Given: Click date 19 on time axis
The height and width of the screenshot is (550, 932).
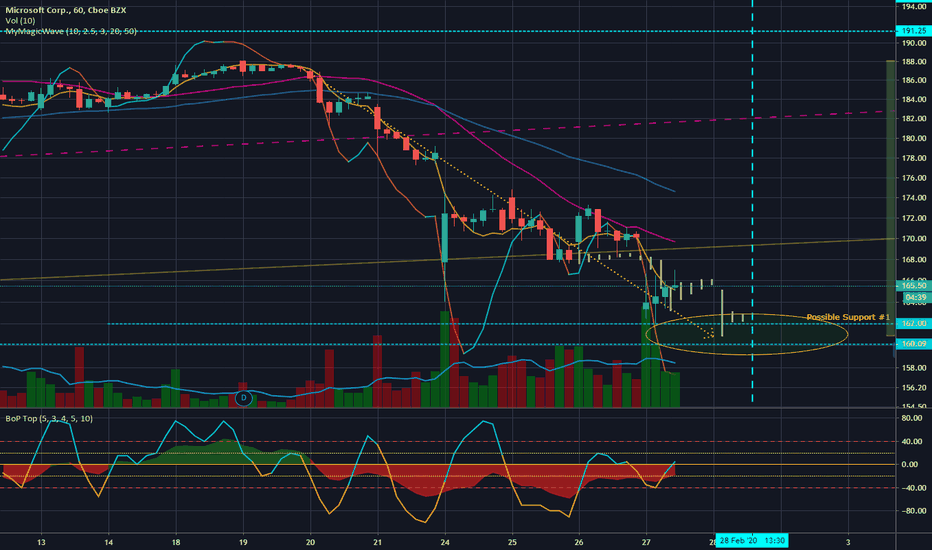Looking at the screenshot, I should click(x=243, y=542).
